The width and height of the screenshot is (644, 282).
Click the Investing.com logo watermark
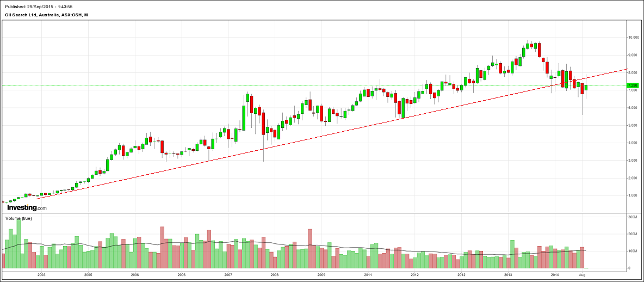pos(27,207)
